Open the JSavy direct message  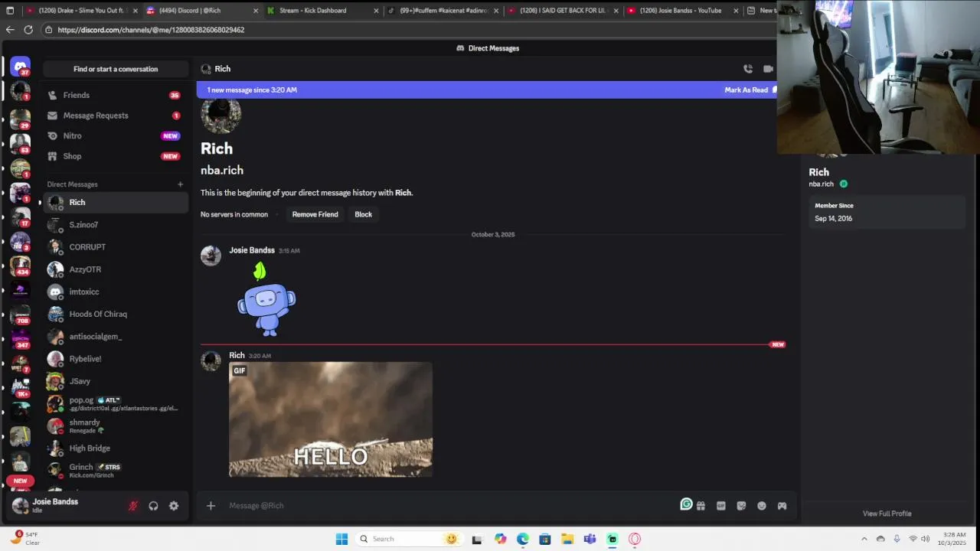[115, 381]
